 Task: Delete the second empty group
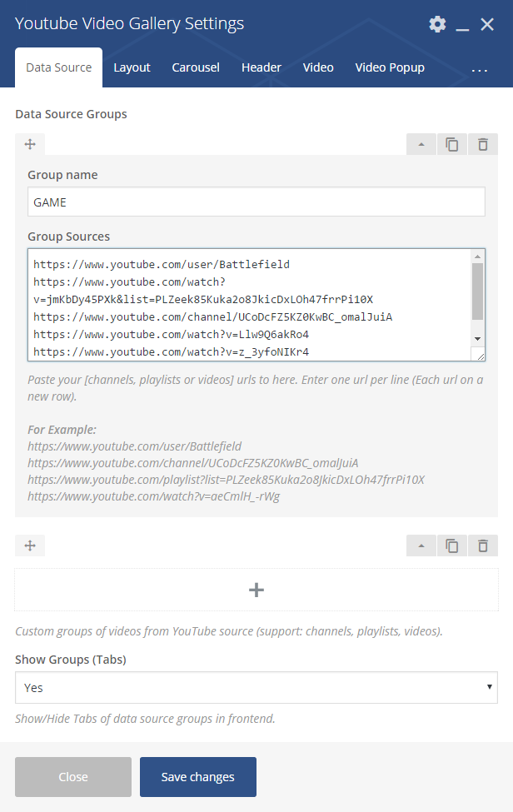point(483,545)
